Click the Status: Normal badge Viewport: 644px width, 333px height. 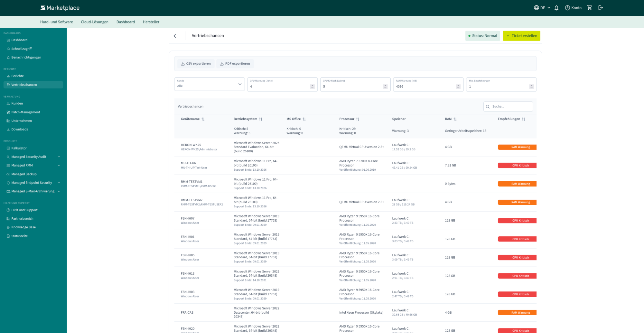pos(482,36)
